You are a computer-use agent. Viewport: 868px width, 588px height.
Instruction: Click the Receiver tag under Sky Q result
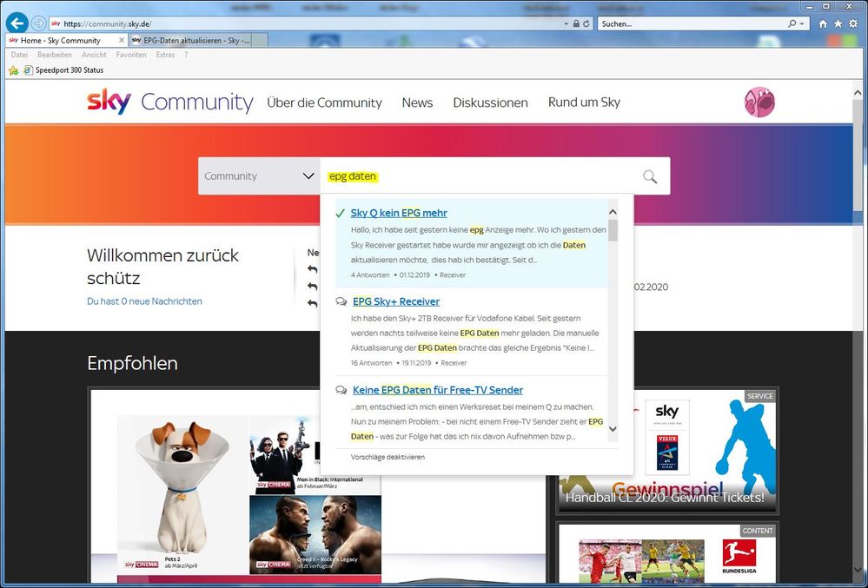(x=453, y=275)
